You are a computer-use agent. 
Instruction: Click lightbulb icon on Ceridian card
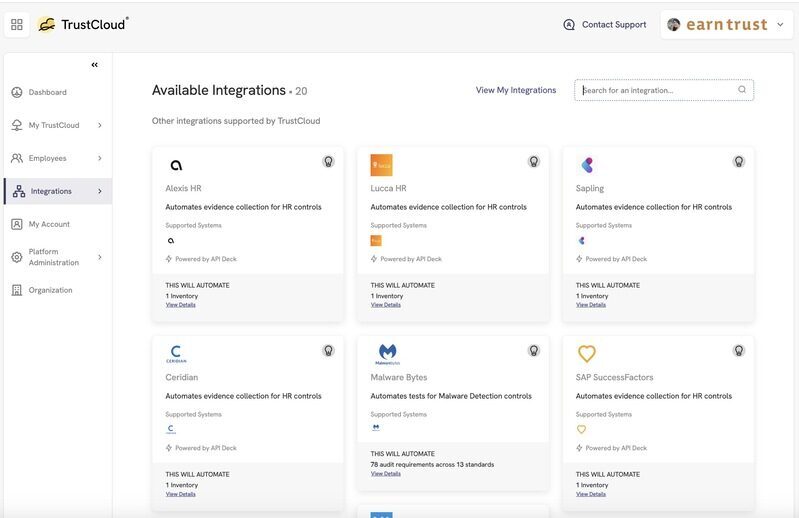coord(329,350)
